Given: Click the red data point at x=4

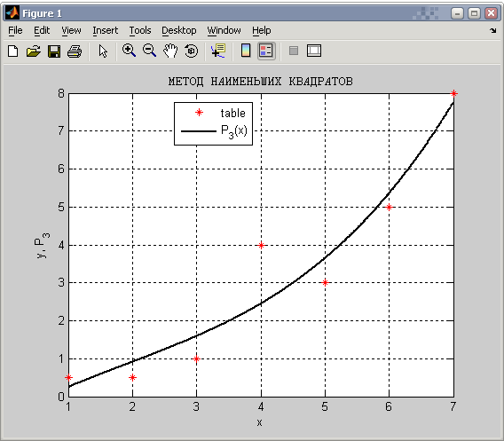Looking at the screenshot, I should (x=261, y=245).
